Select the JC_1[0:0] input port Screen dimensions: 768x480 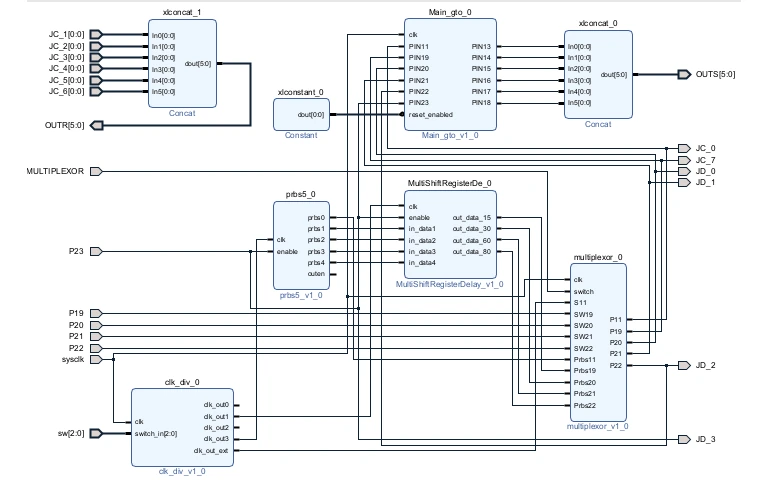tap(96, 34)
